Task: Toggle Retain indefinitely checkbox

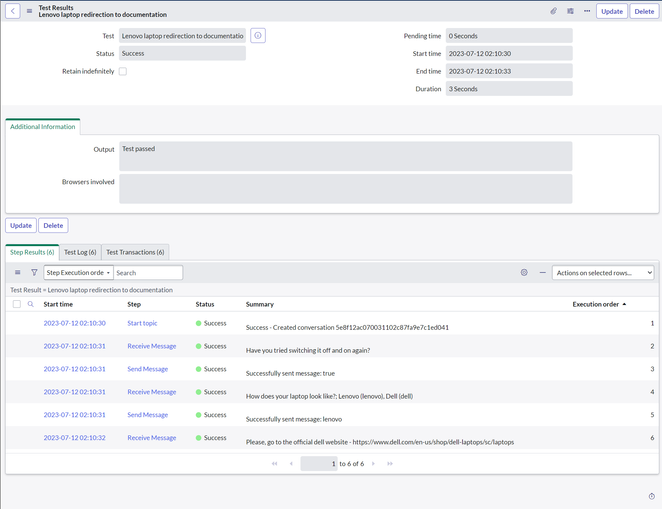Action: click(x=123, y=71)
